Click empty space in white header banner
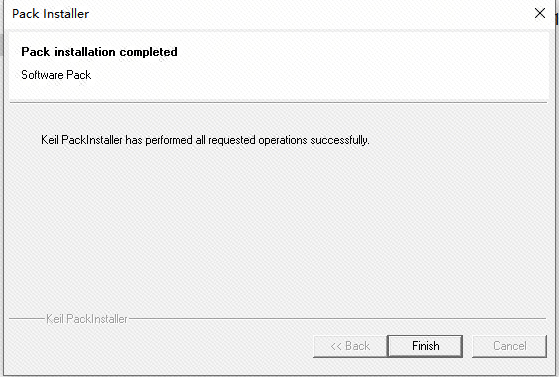This screenshot has height=377, width=559. point(357,66)
